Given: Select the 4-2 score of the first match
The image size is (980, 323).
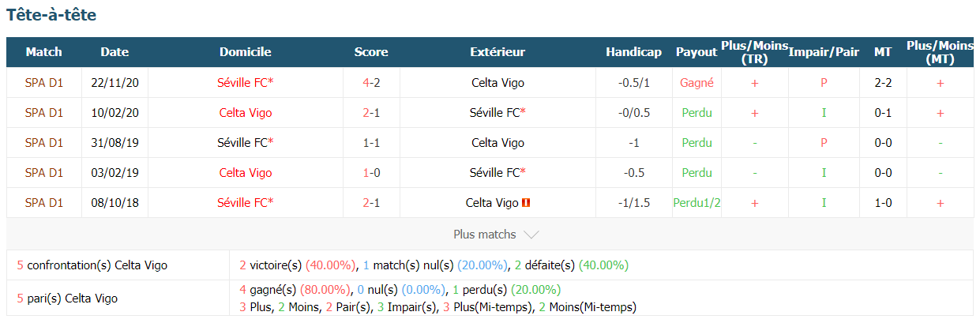Looking at the screenshot, I should (371, 82).
